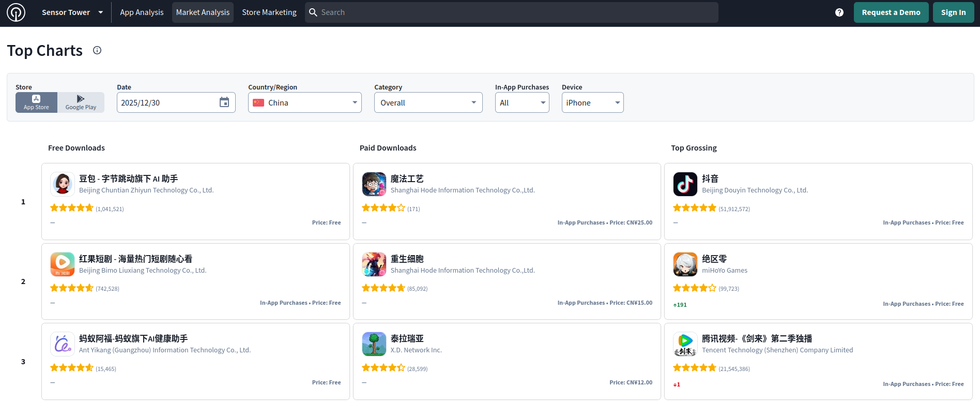This screenshot has height=401, width=980.
Task: Open the Category Overall dropdown
Action: pos(428,102)
